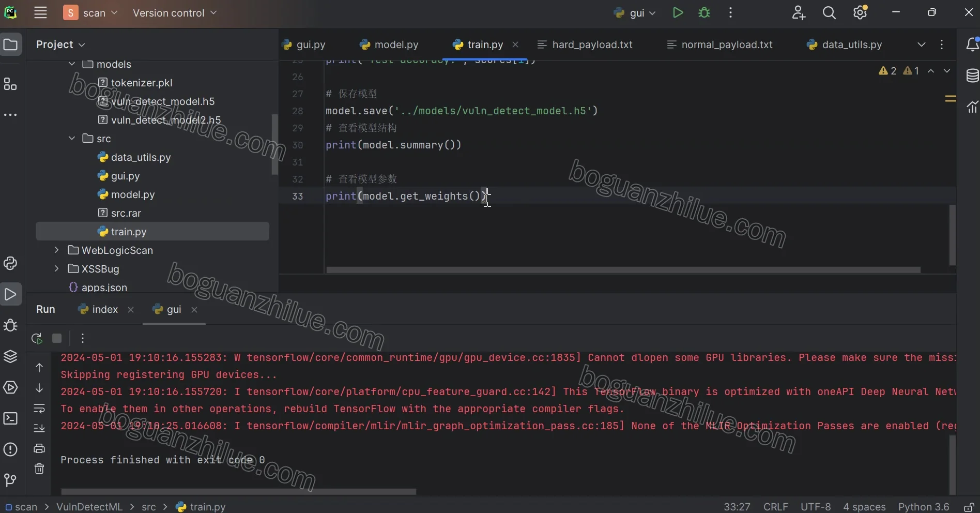Screen dimensions: 980x513
Task: Expand the XSSBug folder
Action: coord(57,269)
